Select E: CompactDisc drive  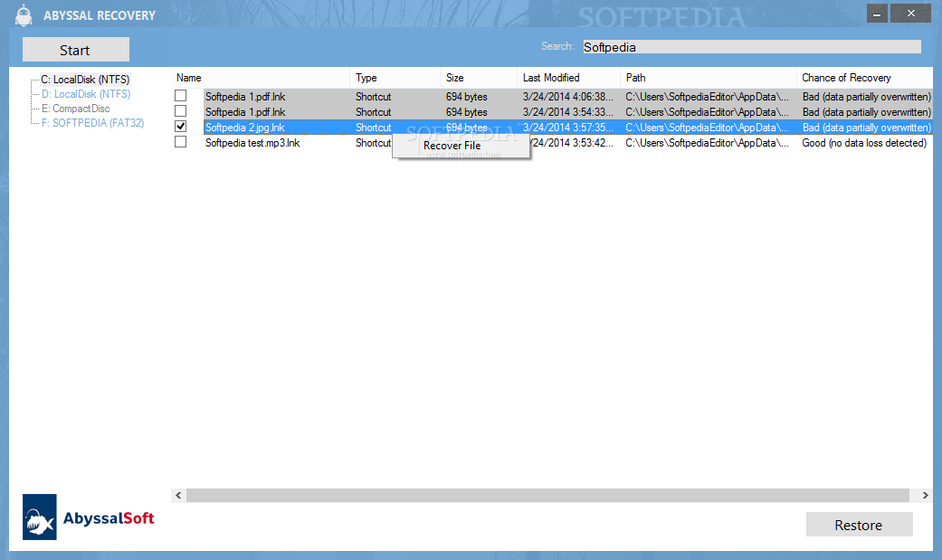point(76,109)
